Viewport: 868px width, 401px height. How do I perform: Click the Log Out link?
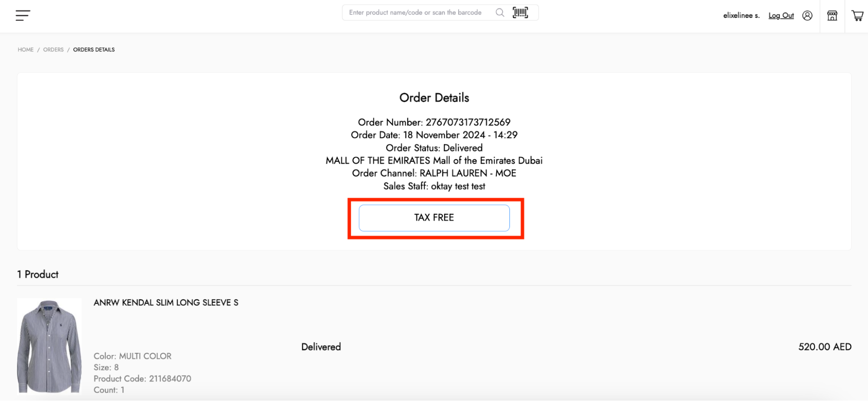781,16
